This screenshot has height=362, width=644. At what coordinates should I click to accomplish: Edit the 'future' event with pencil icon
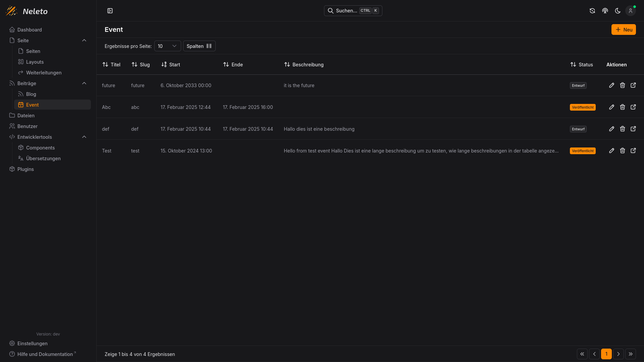coord(612,85)
